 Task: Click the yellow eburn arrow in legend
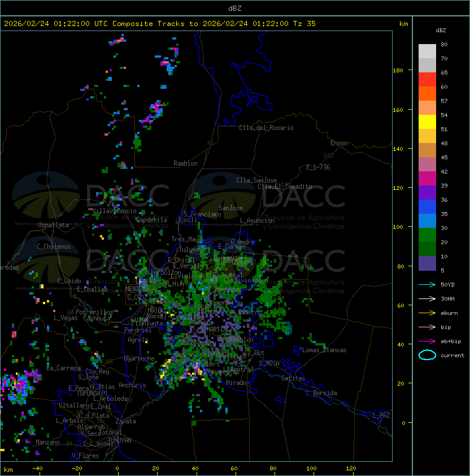(427, 313)
